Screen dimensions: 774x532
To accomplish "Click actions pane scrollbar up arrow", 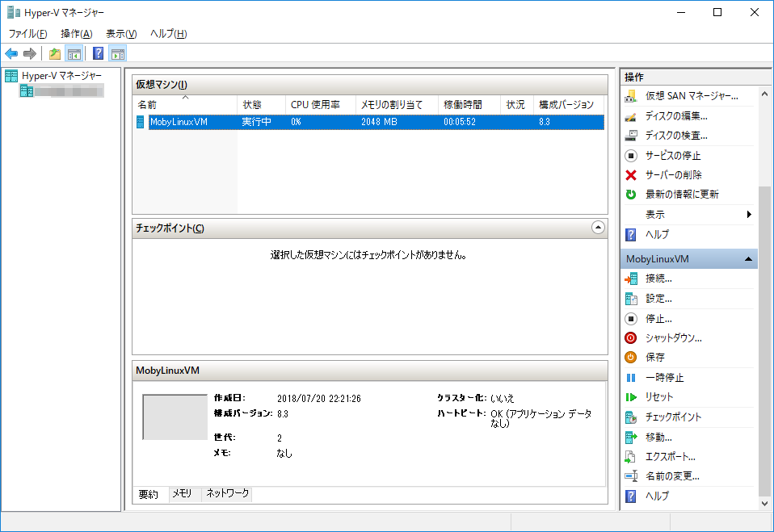I will 764,94.
